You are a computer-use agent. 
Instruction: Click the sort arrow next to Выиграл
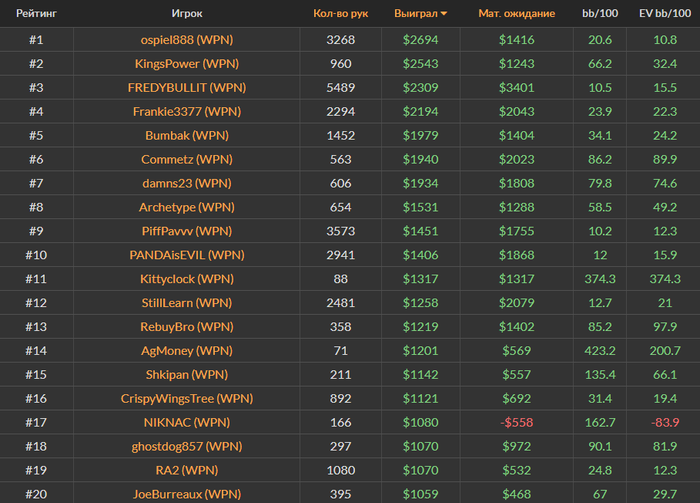coord(444,14)
